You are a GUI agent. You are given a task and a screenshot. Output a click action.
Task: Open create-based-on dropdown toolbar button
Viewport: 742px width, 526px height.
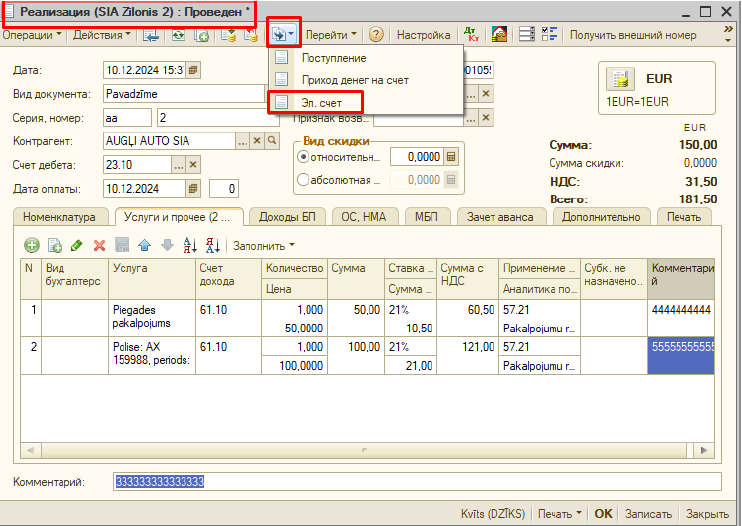[x=283, y=34]
